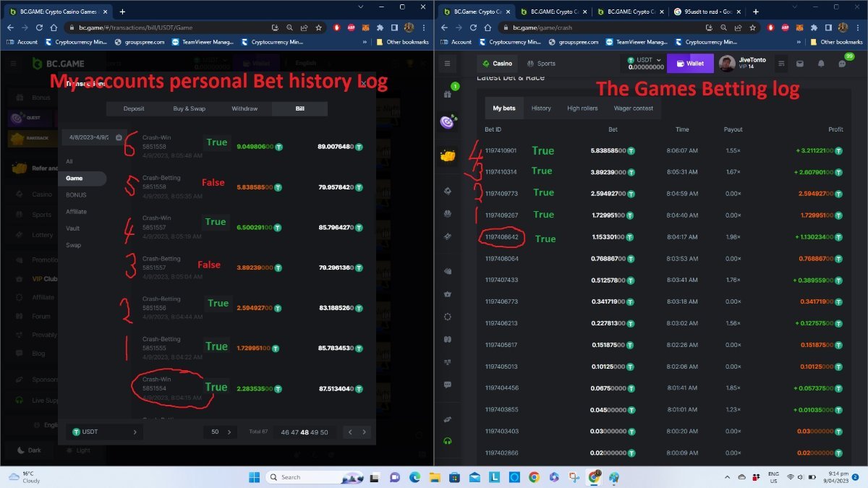The height and width of the screenshot is (488, 868).
Task: Click the date range input field
Action: pyautogui.click(x=88, y=137)
